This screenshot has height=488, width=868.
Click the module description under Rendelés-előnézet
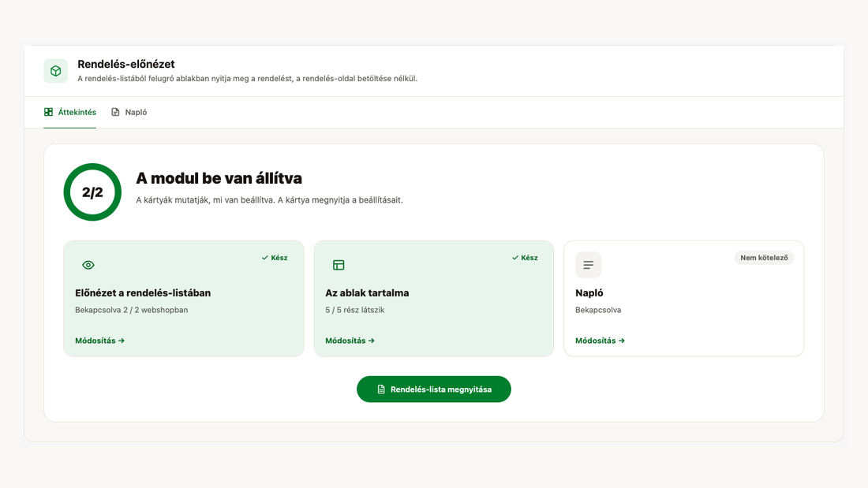[x=248, y=79]
